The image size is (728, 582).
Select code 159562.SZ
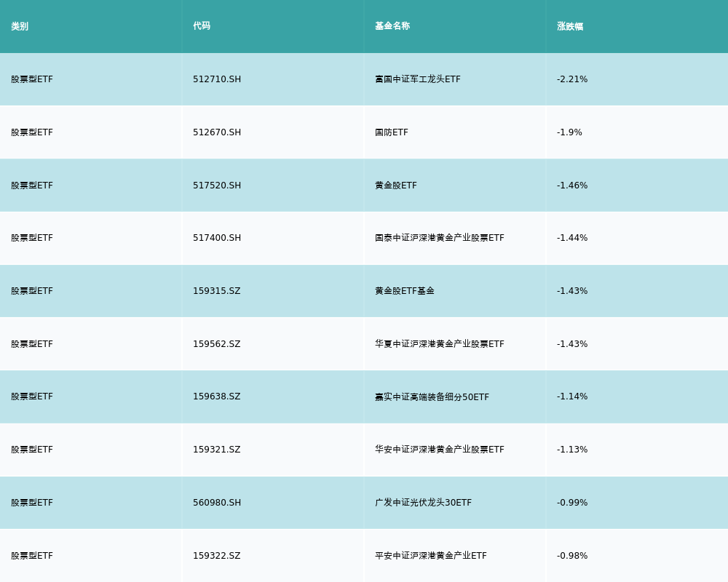pos(216,344)
